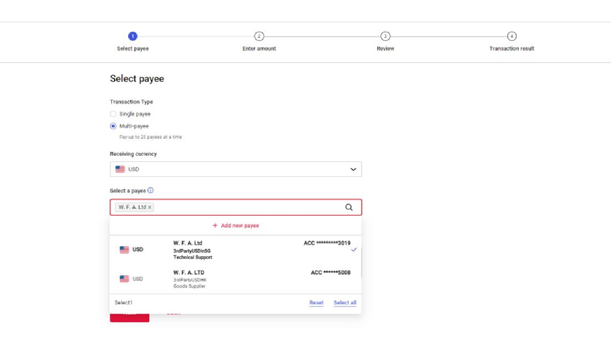Viewport: 611px width, 364px height.
Task: Click step 1 Select payee indicator
Action: click(x=133, y=37)
